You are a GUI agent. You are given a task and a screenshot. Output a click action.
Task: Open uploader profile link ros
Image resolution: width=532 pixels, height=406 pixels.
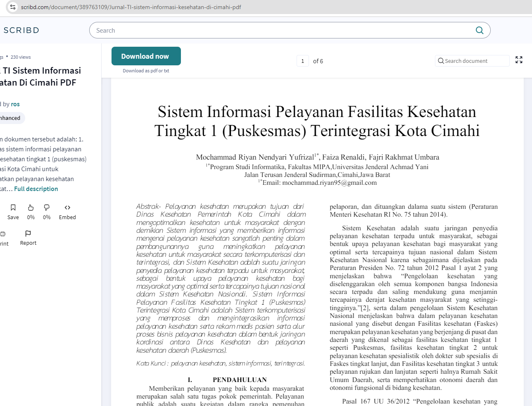pyautogui.click(x=15, y=104)
